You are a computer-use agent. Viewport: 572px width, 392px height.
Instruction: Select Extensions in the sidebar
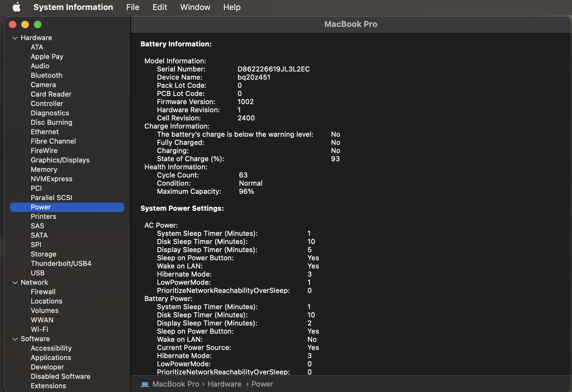point(48,386)
